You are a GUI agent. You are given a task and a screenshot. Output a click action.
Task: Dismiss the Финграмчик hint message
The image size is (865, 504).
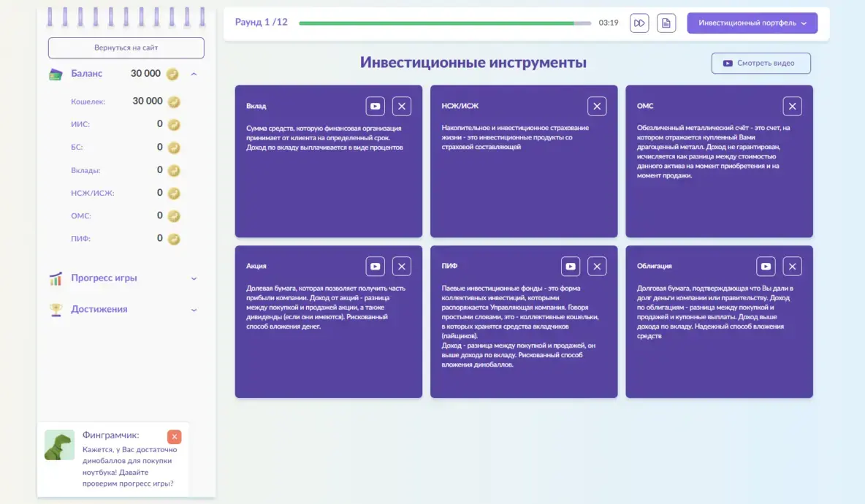[174, 437]
